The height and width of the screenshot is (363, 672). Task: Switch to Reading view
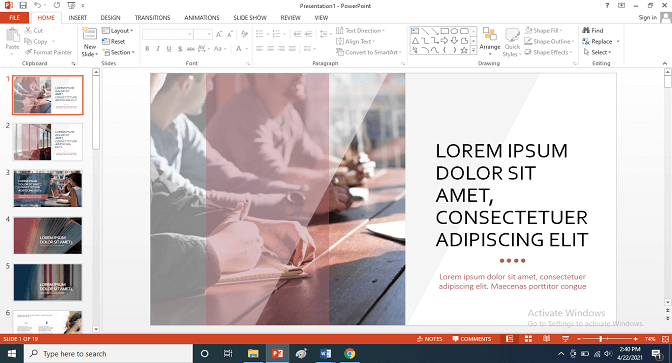pos(546,339)
